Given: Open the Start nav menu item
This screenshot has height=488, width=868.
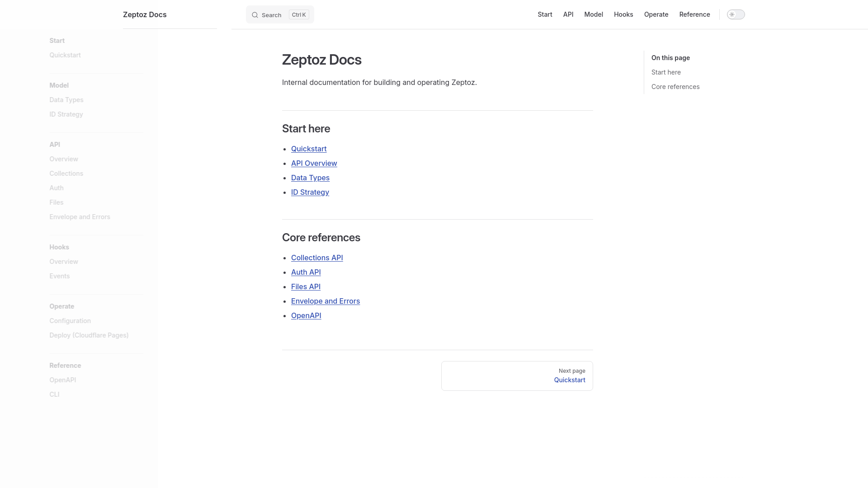Looking at the screenshot, I should [x=545, y=14].
